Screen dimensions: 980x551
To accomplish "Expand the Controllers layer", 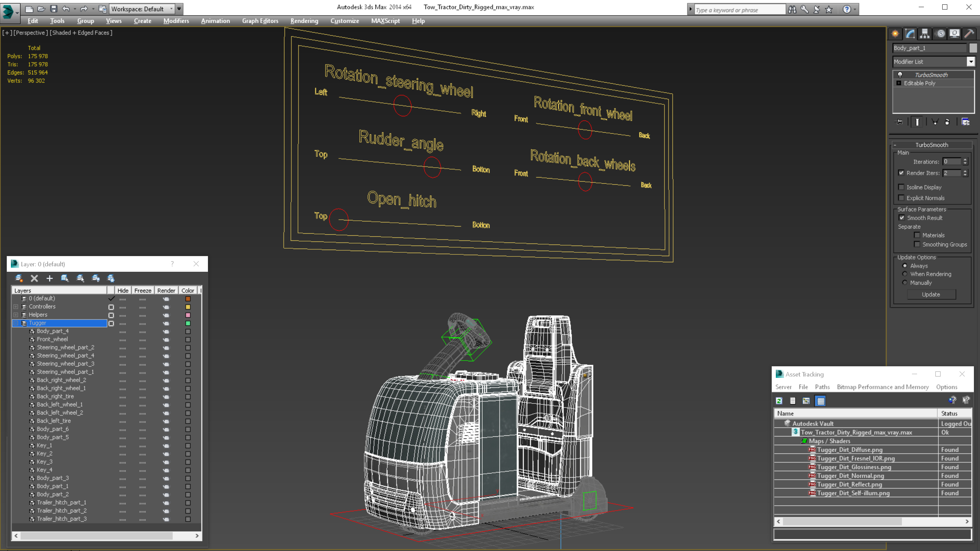I will (x=16, y=307).
